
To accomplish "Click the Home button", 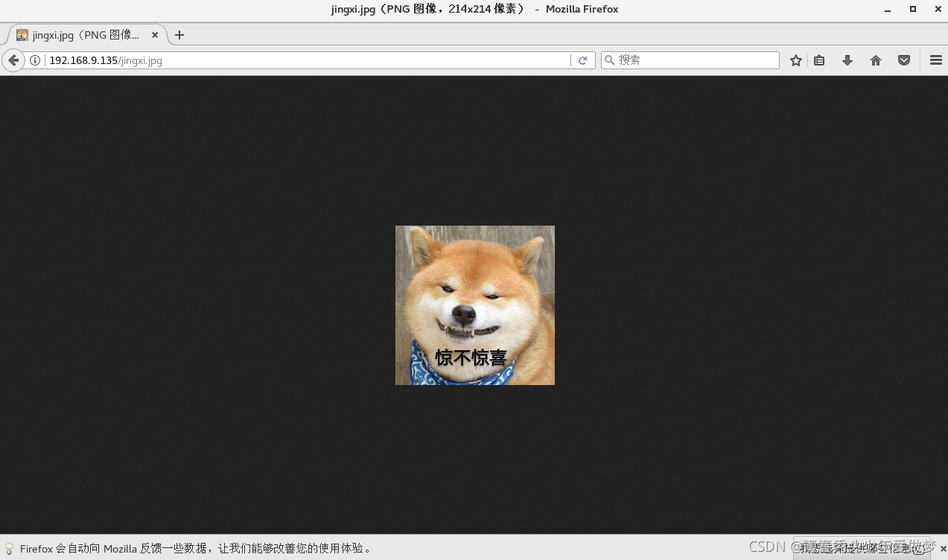I will 875,60.
